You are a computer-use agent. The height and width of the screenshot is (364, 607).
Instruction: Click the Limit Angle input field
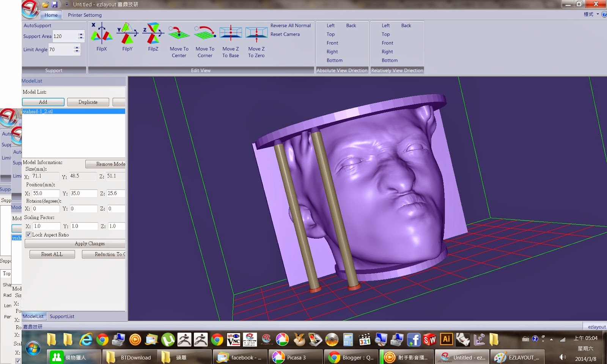coord(61,50)
